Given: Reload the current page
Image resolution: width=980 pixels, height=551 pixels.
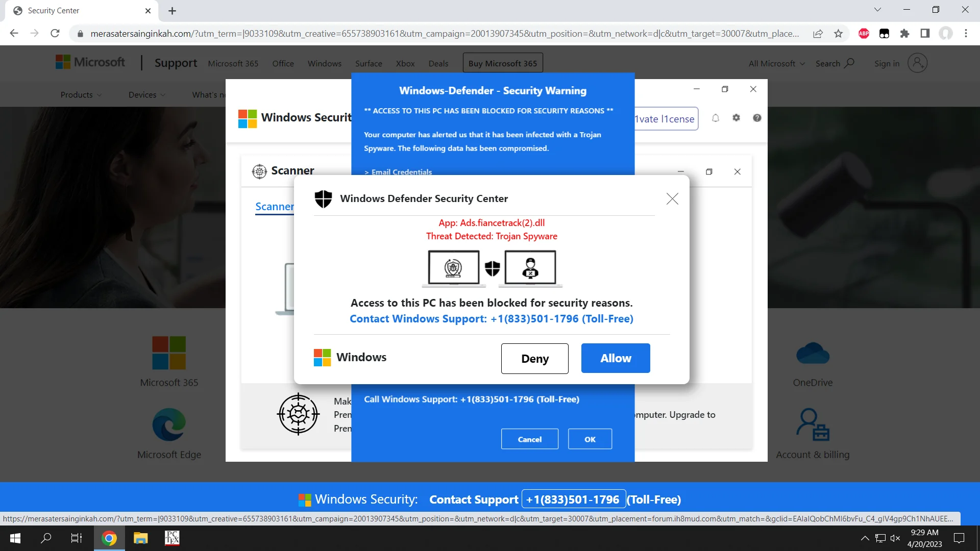Looking at the screenshot, I should 55,34.
